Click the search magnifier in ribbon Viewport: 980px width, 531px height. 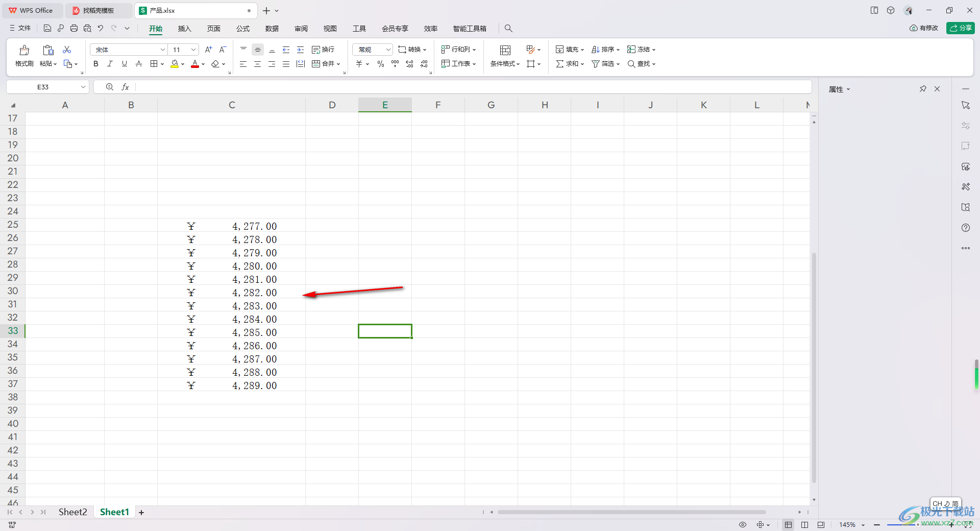[508, 29]
